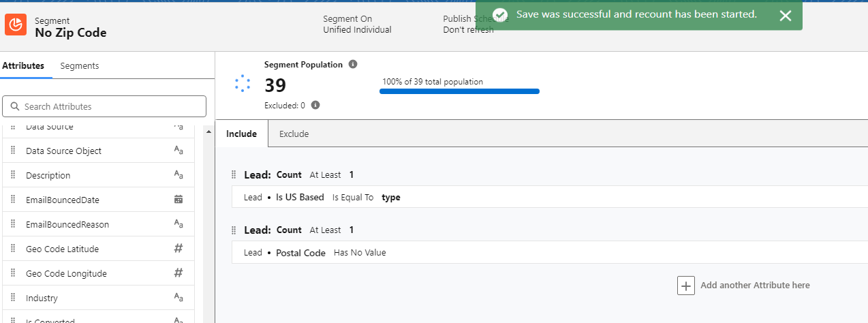Switch to the Segments tab
Image resolution: width=868 pixels, height=323 pixels.
(80, 66)
